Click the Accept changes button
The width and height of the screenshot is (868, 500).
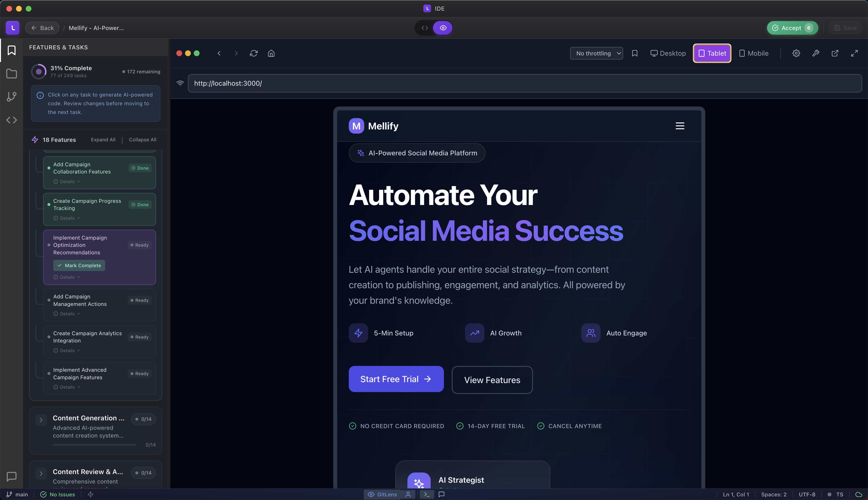coord(792,28)
